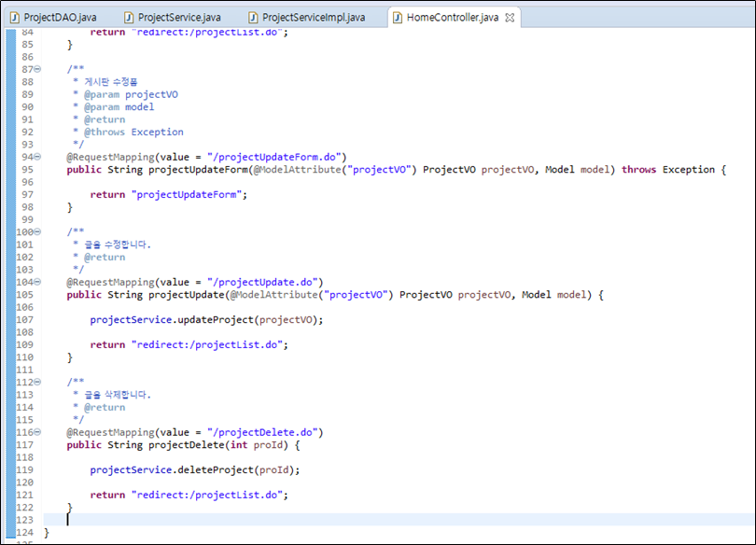The width and height of the screenshot is (756, 545).
Task: Click the closing brace on line 124
Action: [x=47, y=533]
